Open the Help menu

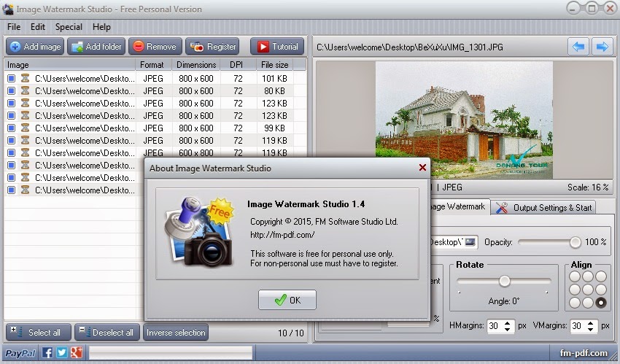pyautogui.click(x=101, y=27)
